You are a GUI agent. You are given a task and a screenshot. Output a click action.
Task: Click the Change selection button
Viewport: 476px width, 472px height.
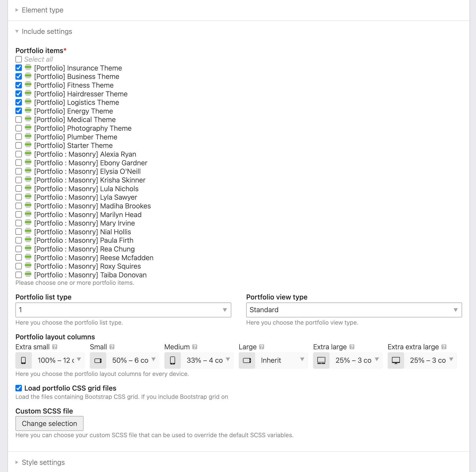point(49,423)
